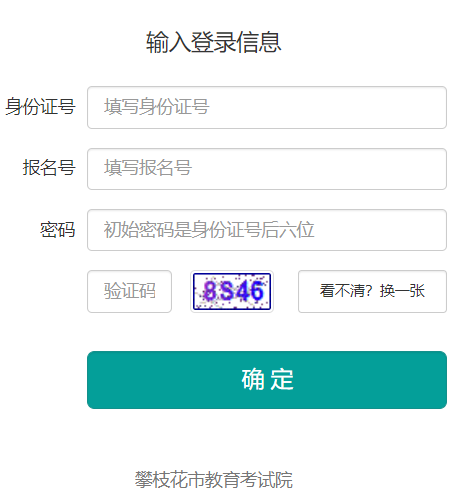The height and width of the screenshot is (496, 465).
Task: Click the 填写身份证号 placeholder text
Action: (x=156, y=107)
